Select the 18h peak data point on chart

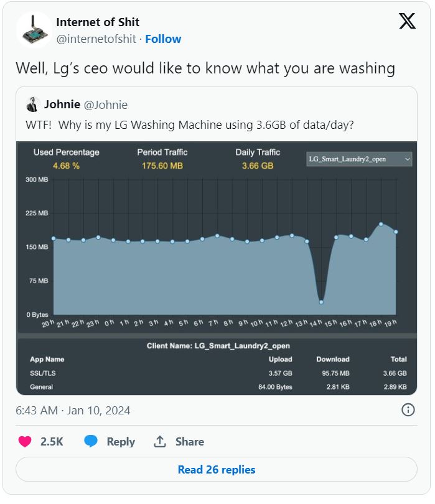click(381, 224)
